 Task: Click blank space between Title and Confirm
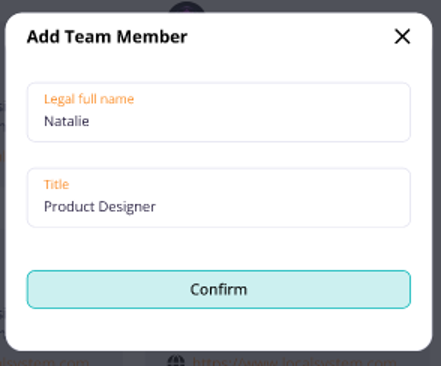[x=219, y=249]
